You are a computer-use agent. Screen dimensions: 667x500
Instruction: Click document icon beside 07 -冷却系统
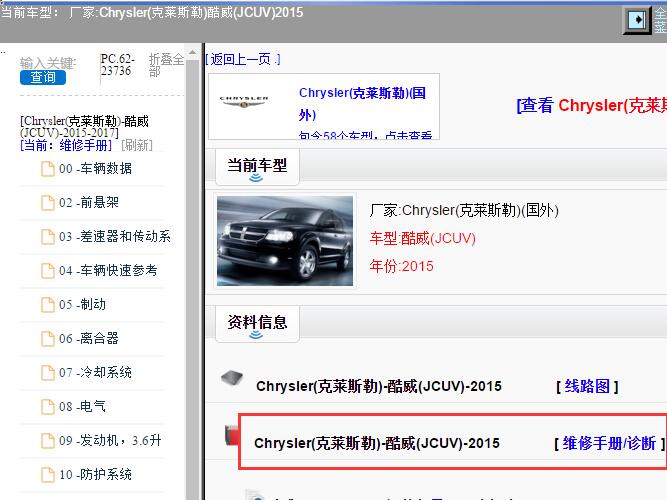point(48,373)
